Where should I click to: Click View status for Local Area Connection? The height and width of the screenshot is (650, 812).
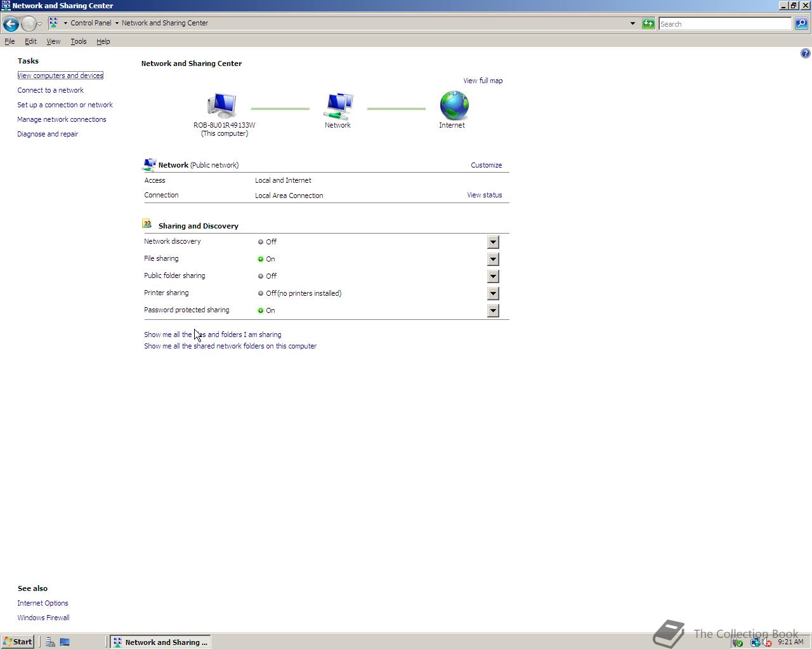click(484, 195)
